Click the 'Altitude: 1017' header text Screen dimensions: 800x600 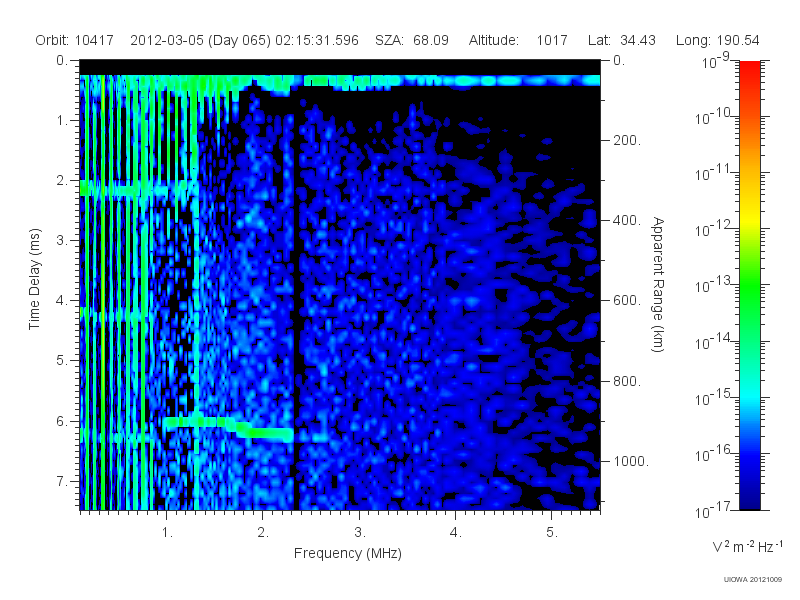point(518,40)
